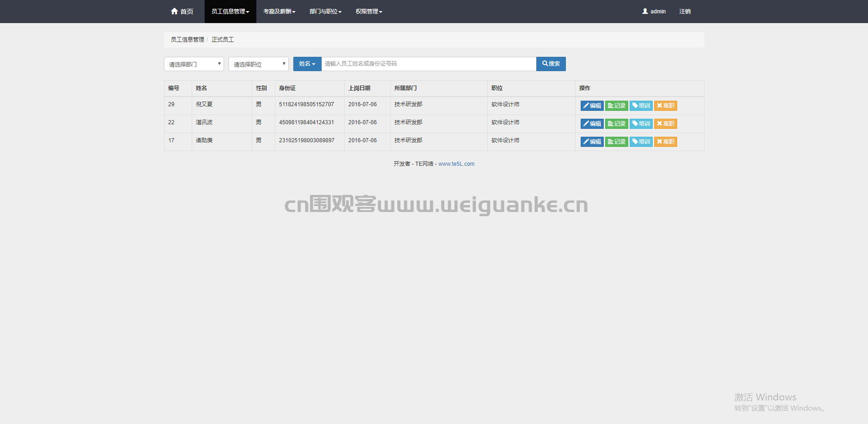Select ID number 231025198003089897

[x=307, y=140]
